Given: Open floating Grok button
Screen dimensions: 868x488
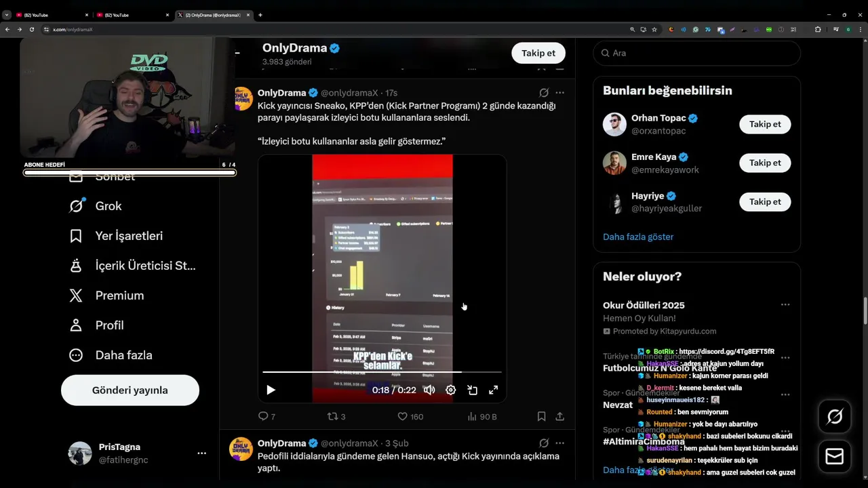Looking at the screenshot, I should [835, 417].
